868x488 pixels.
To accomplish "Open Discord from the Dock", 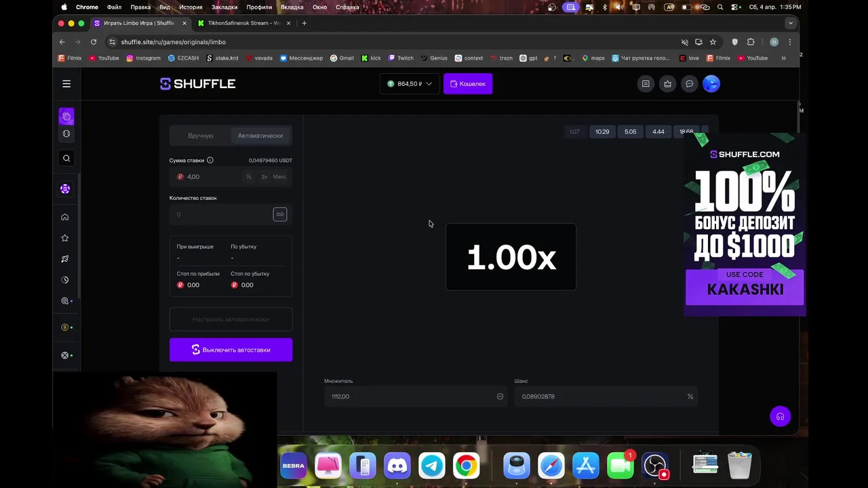I will [397, 466].
